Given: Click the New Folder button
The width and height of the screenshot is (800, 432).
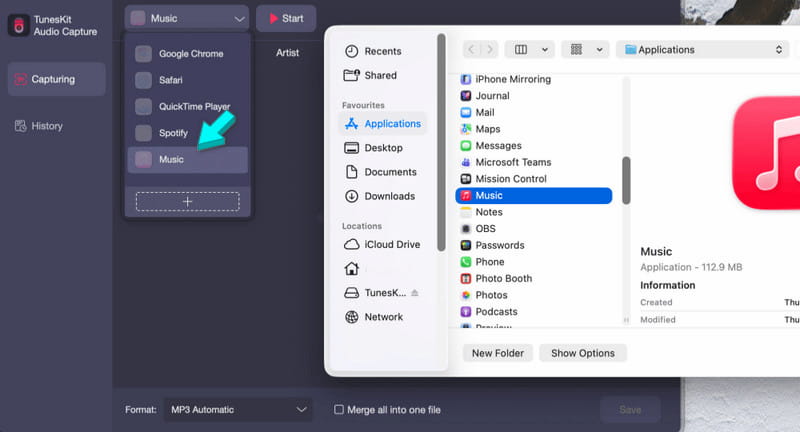Looking at the screenshot, I should coord(497,353).
